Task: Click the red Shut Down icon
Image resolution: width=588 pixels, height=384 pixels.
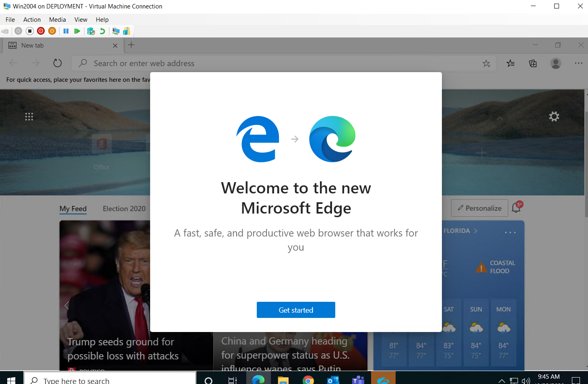Action: (x=41, y=31)
